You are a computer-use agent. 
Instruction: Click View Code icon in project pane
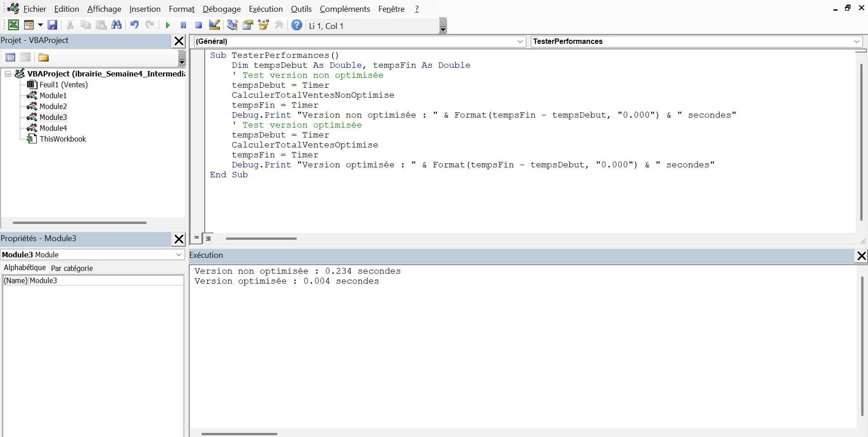pyautogui.click(x=10, y=57)
